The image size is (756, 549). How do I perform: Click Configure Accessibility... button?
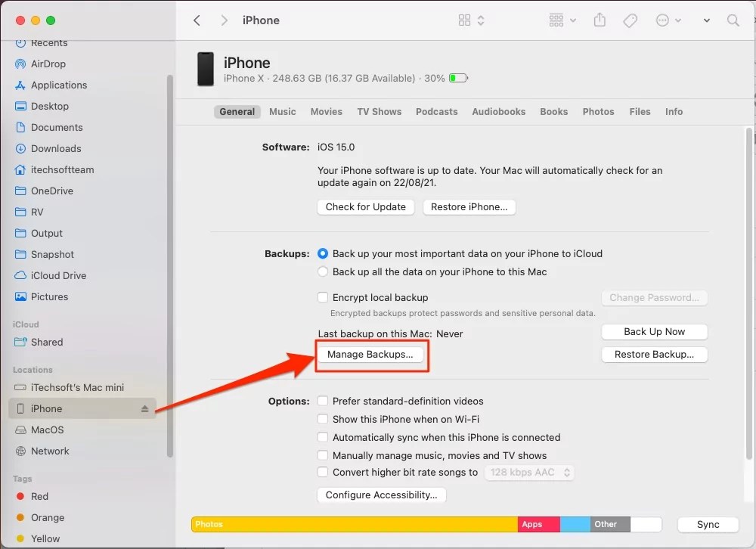(x=381, y=495)
